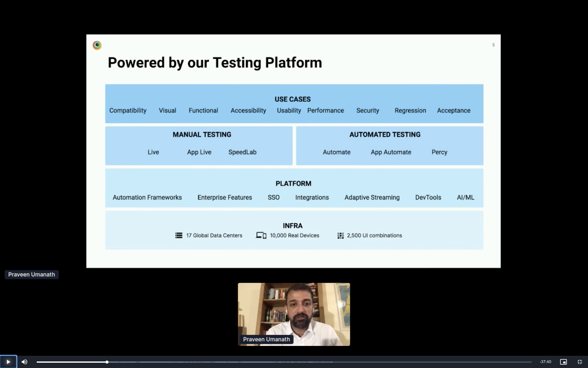Click the colorful logo on the slide
588x368 pixels.
click(97, 45)
